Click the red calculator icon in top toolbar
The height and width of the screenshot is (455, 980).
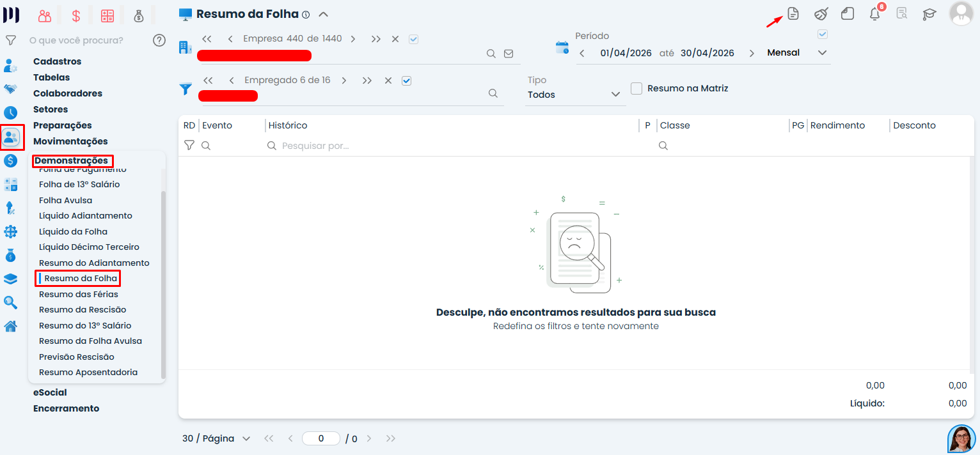107,16
